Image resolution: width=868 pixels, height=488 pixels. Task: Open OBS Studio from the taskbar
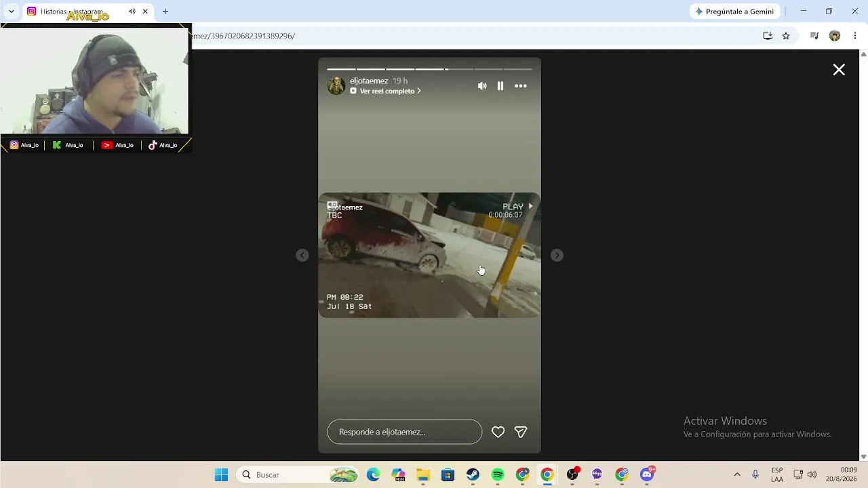click(x=572, y=475)
